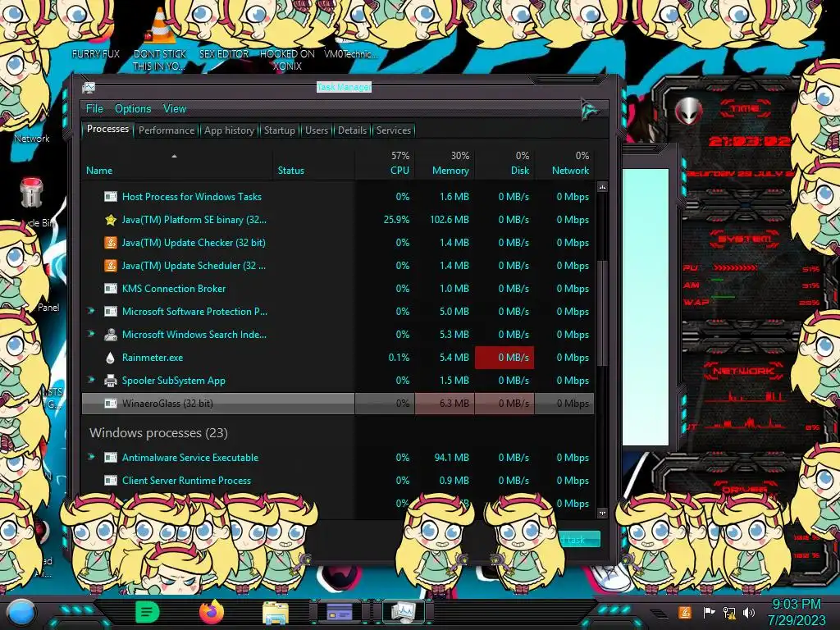Open the Options menu
The width and height of the screenshot is (840, 630).
coord(133,109)
